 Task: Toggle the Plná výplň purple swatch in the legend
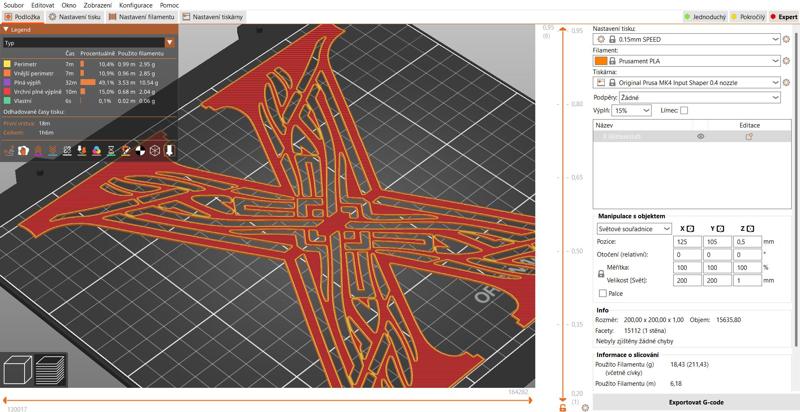tap(7, 83)
